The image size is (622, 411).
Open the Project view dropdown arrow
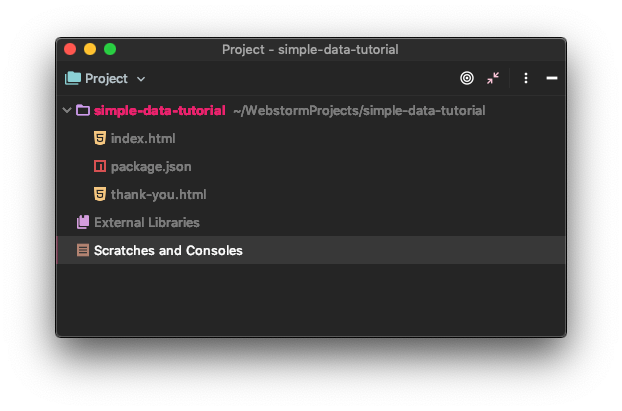click(141, 79)
